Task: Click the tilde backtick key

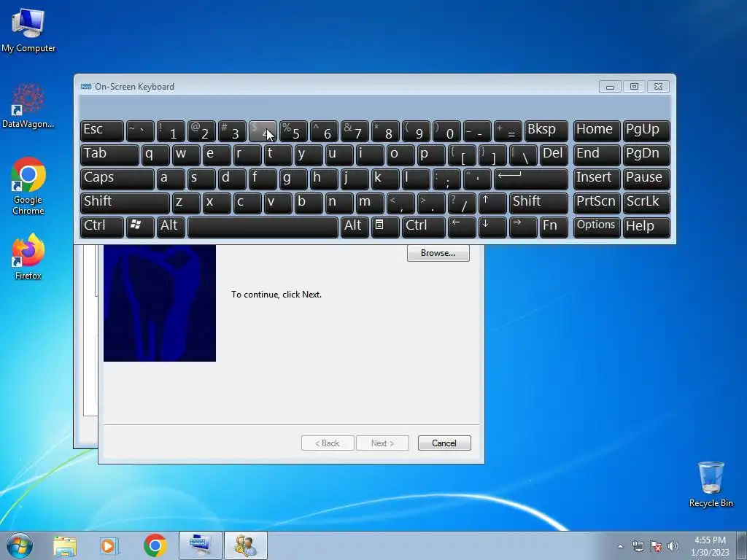Action: point(140,131)
